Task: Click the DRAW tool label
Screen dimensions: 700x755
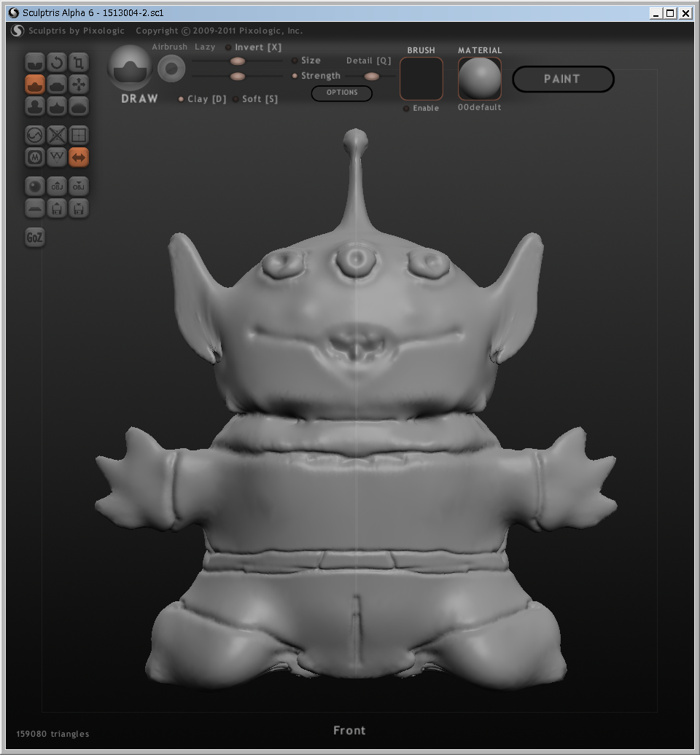Action: coord(139,98)
